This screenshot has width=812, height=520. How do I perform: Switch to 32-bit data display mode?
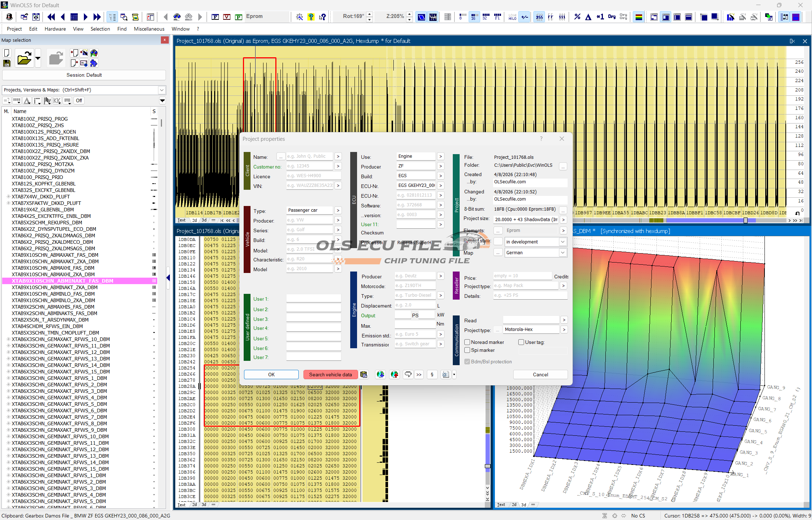click(x=486, y=17)
